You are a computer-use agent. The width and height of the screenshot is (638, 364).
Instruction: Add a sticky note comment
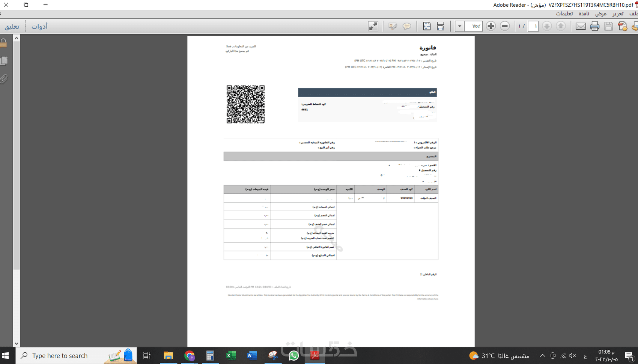click(x=407, y=26)
